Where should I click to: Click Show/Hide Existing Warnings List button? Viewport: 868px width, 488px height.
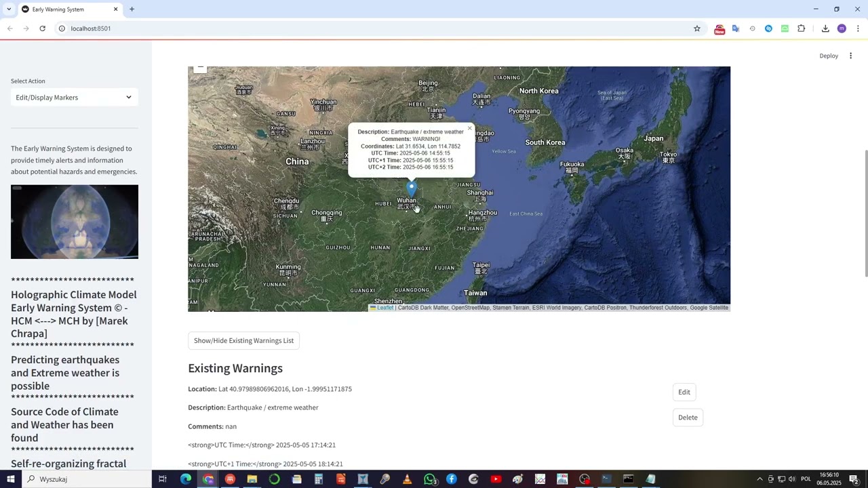pos(243,341)
